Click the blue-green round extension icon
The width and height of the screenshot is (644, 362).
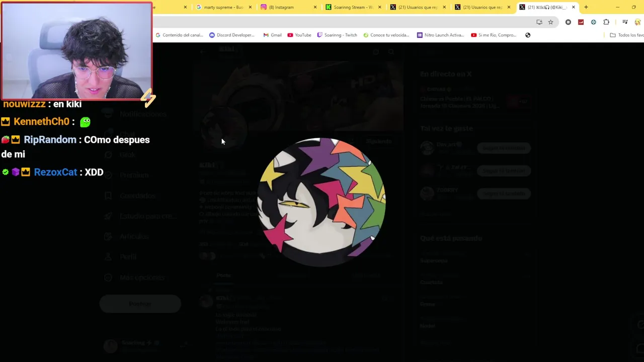click(x=593, y=22)
